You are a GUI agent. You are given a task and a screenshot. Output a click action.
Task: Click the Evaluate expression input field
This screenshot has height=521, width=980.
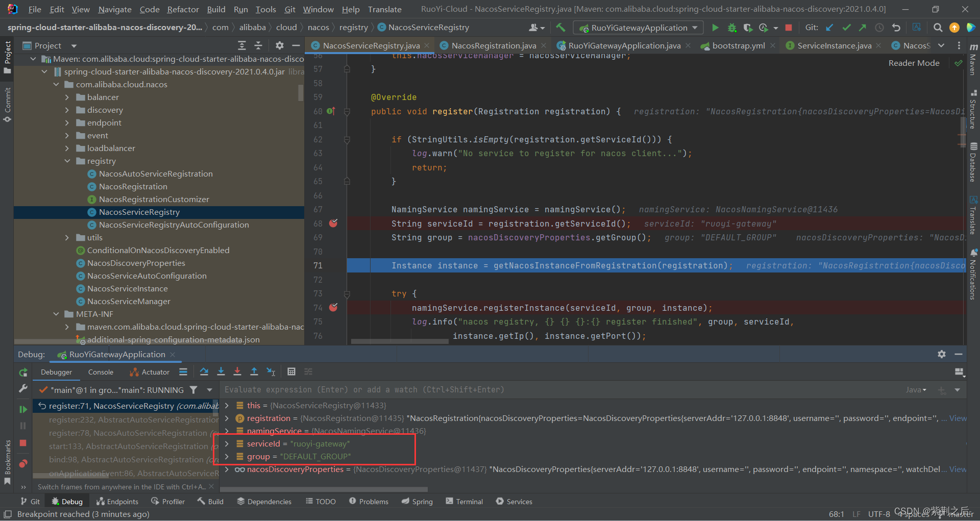(561, 390)
